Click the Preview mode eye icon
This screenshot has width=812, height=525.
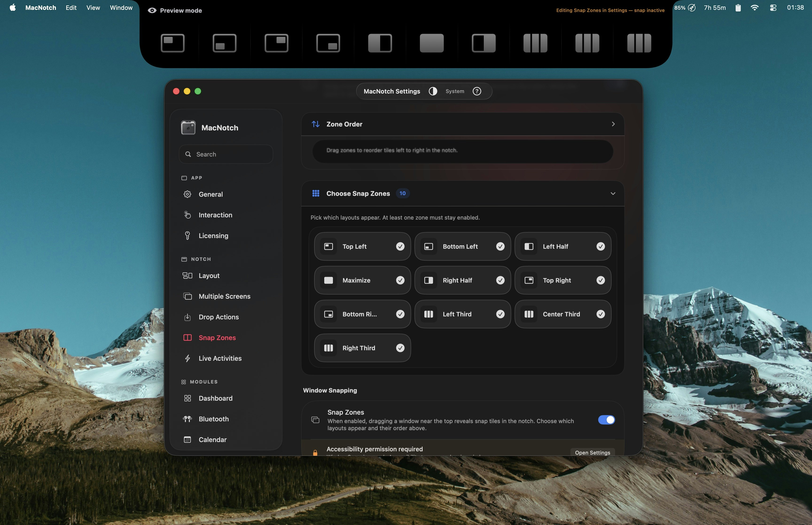tap(152, 11)
